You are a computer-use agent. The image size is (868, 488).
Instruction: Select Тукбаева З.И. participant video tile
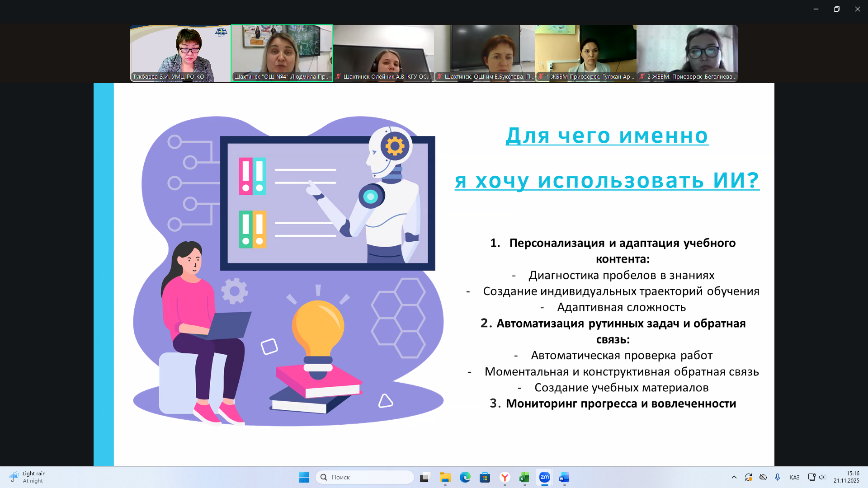pos(180,53)
